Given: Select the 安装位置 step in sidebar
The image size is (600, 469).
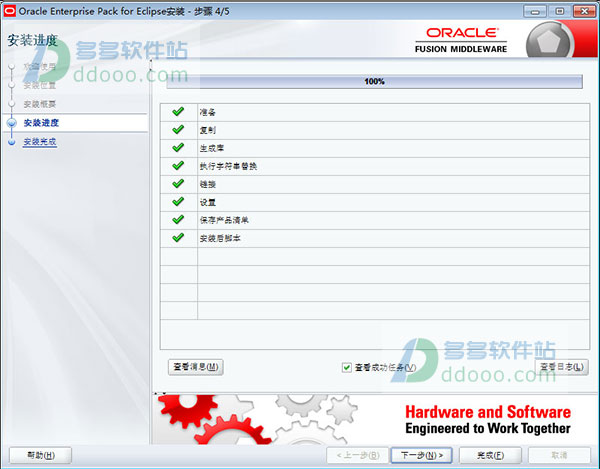Looking at the screenshot, I should coord(40,85).
